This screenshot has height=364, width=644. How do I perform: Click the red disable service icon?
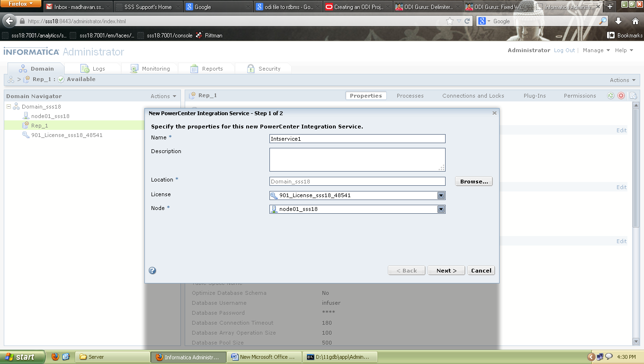(x=621, y=96)
